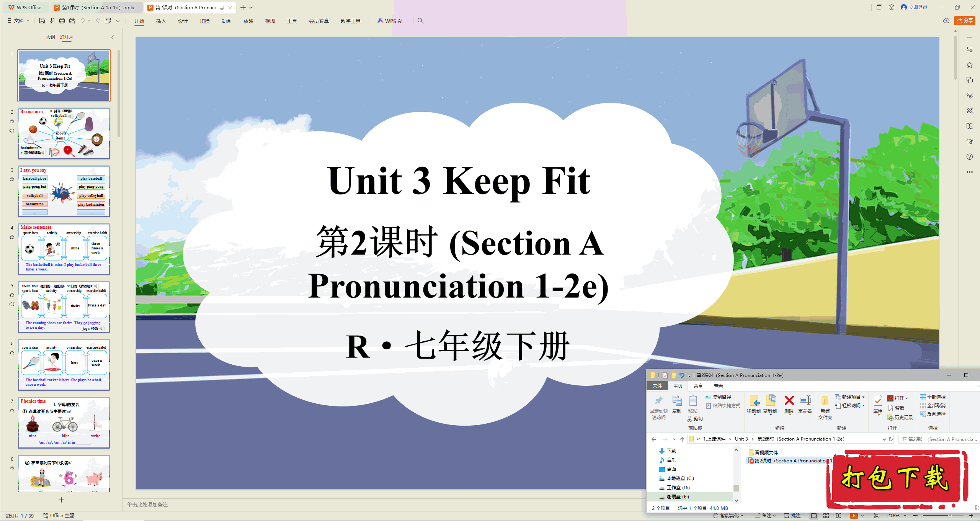Click 复制路径 copy path in Explorer
Viewport: 980px width, 521px height.
point(719,397)
